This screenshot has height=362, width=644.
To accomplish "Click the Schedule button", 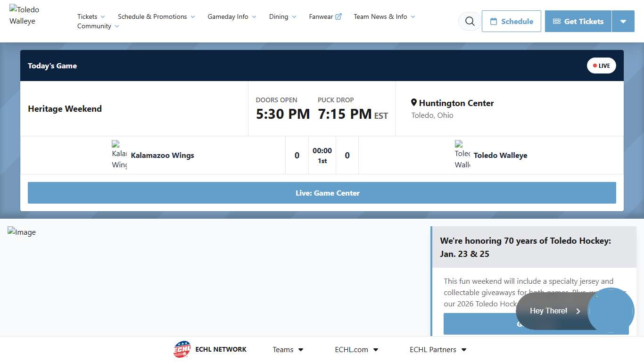I will [x=511, y=21].
